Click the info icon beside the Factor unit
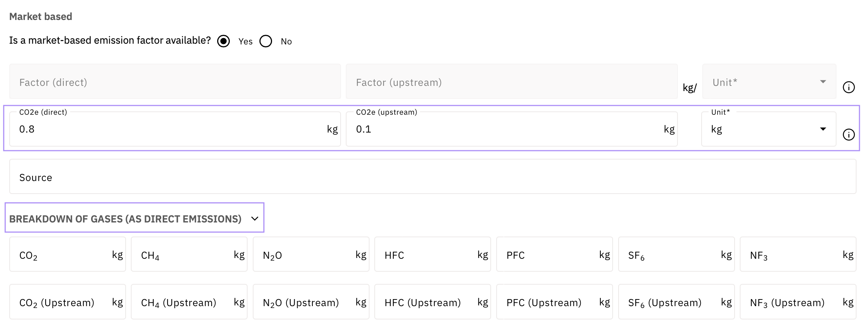 pos(848,87)
